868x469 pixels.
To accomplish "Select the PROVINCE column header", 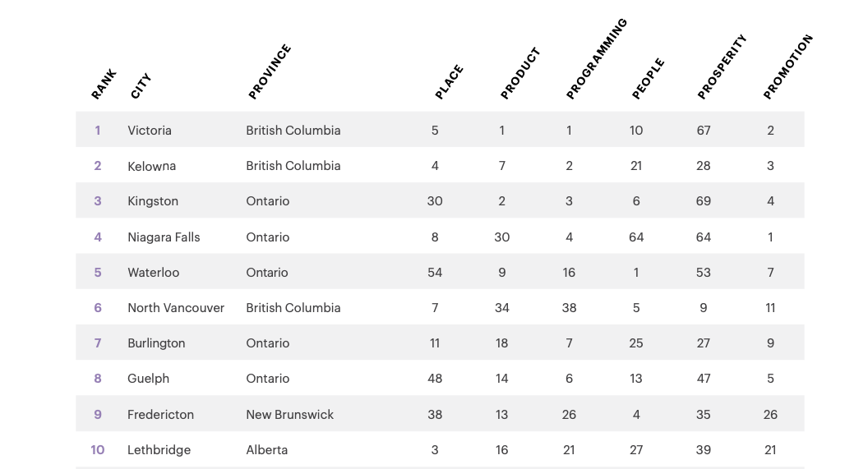I will click(270, 72).
